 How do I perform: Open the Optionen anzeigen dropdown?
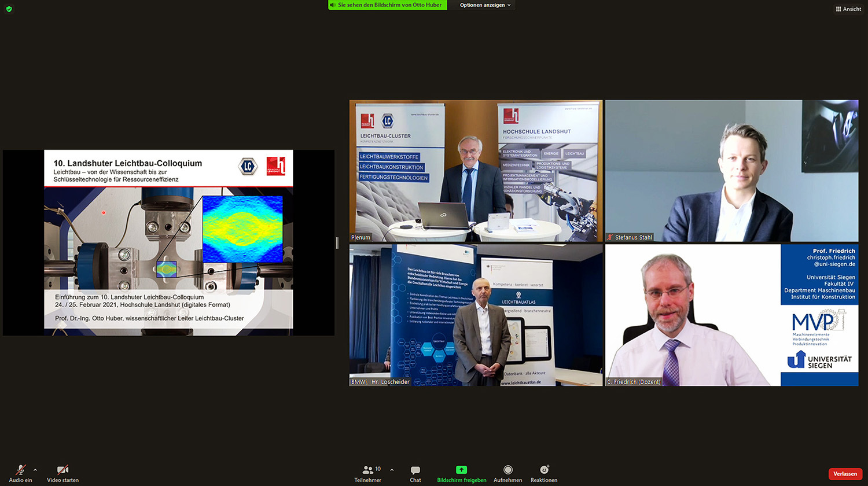click(x=485, y=5)
